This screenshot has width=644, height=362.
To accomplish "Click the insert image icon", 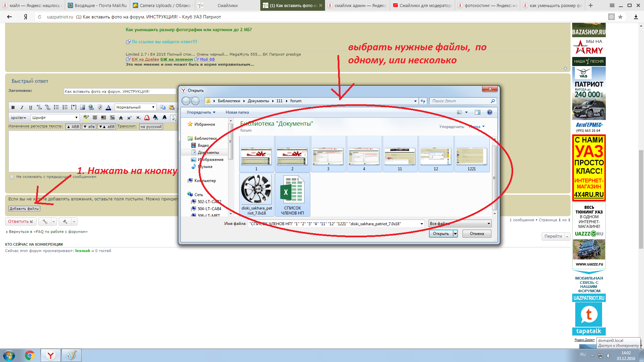I will pyautogui.click(x=83, y=108).
